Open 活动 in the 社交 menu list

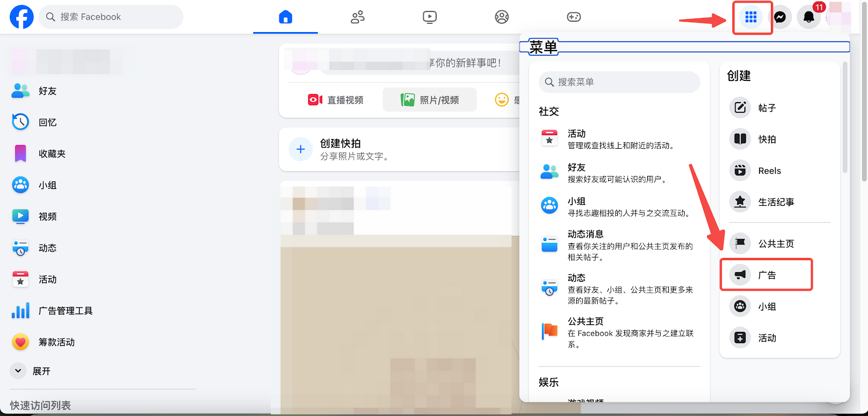[x=620, y=139]
